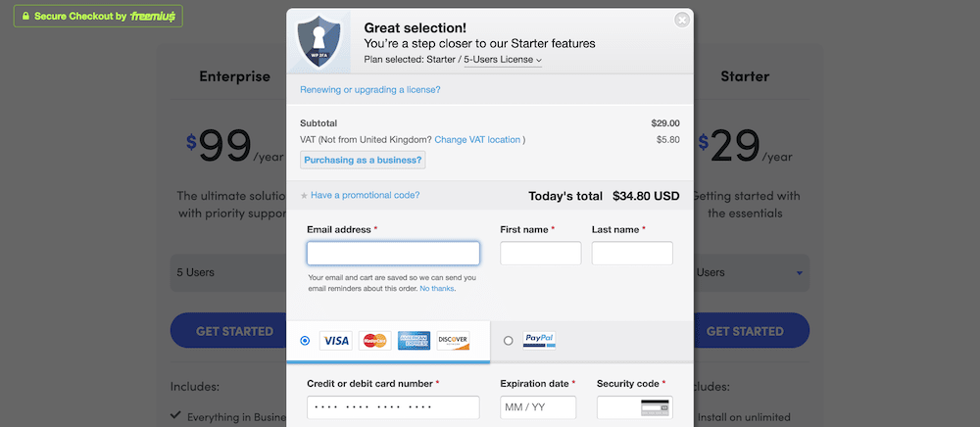Click the No thanks reminder link
Image resolution: width=980 pixels, height=427 pixels.
[437, 289]
